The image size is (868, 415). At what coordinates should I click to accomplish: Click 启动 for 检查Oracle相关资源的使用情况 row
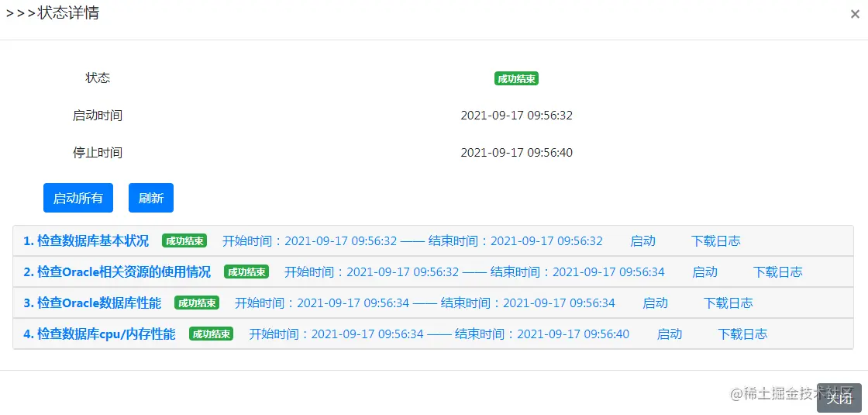705,272
